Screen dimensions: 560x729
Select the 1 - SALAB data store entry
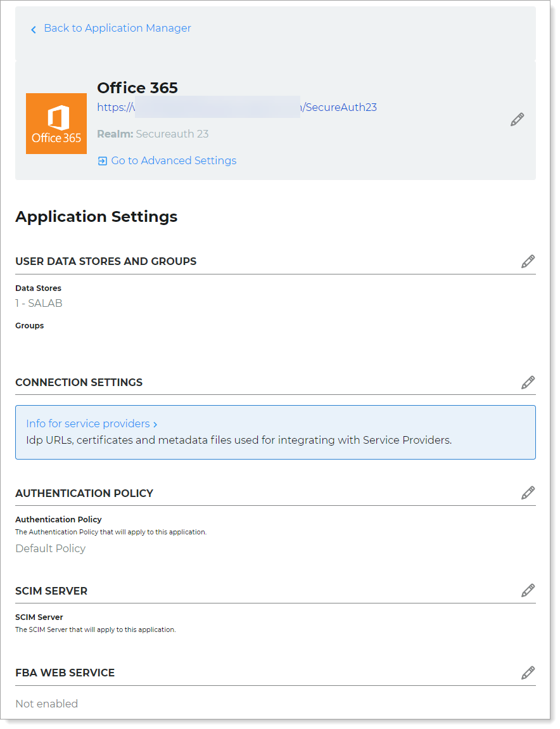pos(39,303)
